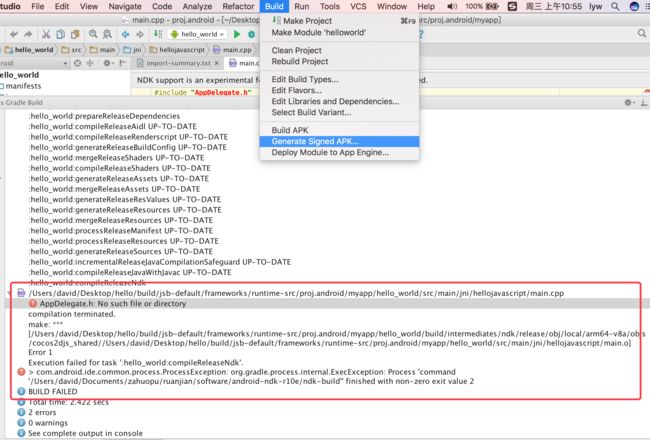Image resolution: width=650 pixels, height=440 pixels.
Task: Open the Code menu
Action: [162, 6]
